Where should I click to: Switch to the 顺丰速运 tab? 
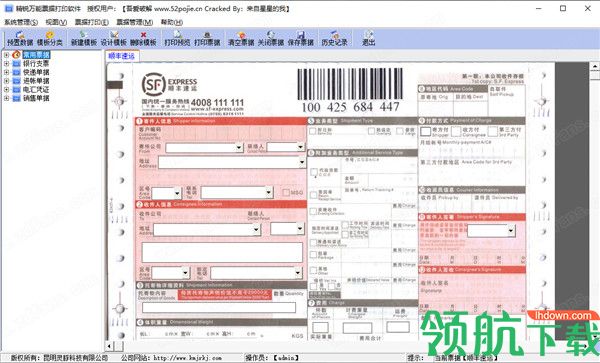[x=122, y=56]
